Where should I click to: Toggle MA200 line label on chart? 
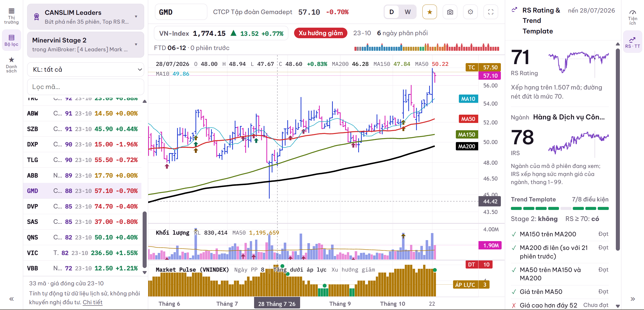click(467, 146)
